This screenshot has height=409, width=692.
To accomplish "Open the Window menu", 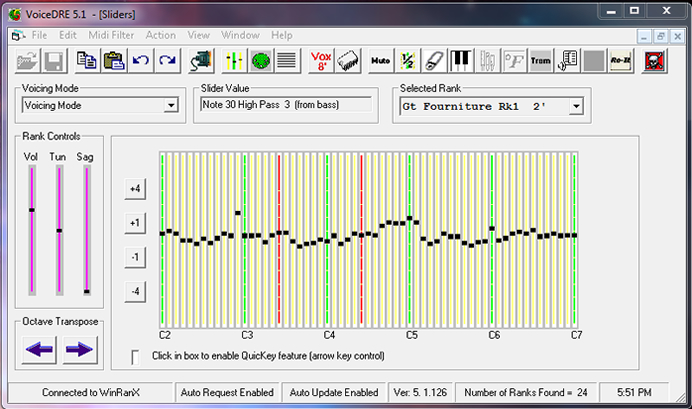I will coord(241,35).
